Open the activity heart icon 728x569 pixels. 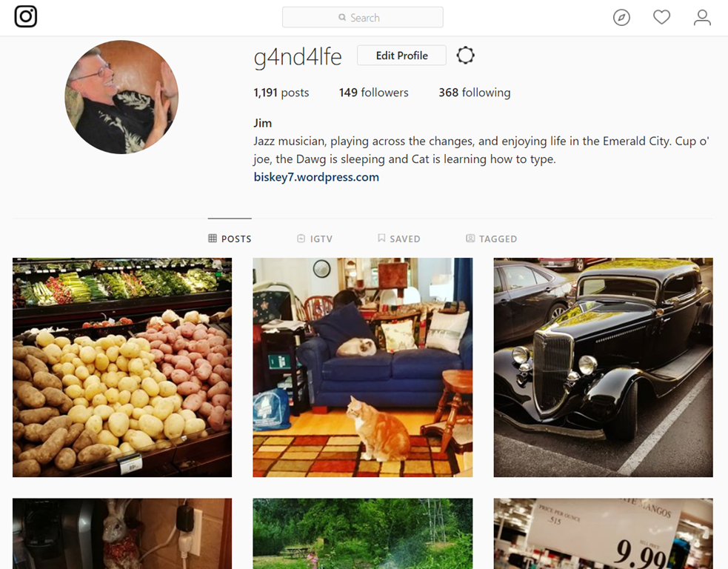[661, 17]
